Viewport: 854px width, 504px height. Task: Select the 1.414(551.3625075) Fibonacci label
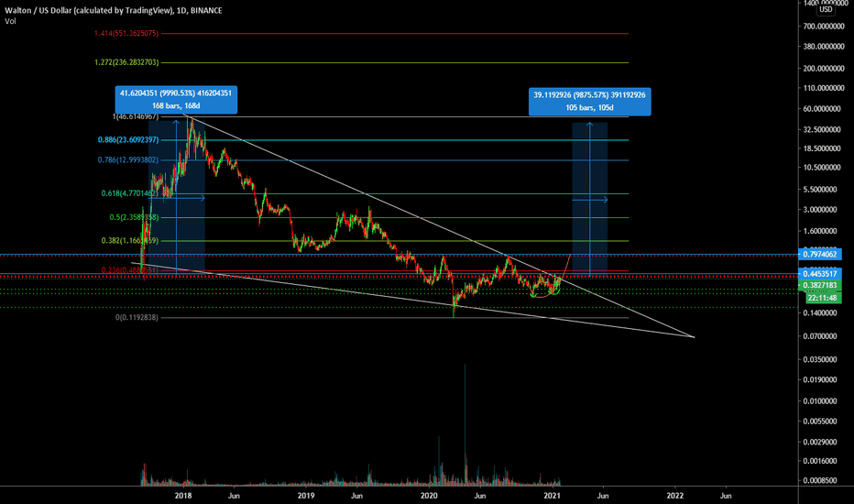pyautogui.click(x=126, y=33)
